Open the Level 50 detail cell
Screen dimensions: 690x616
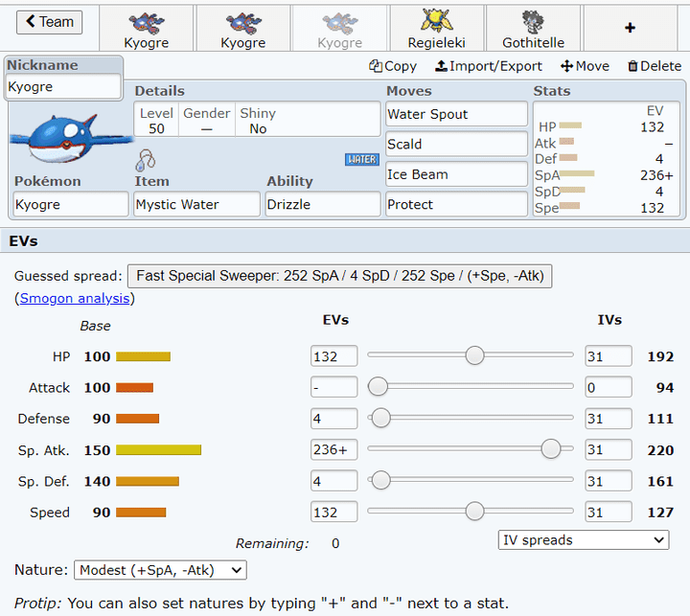[156, 121]
